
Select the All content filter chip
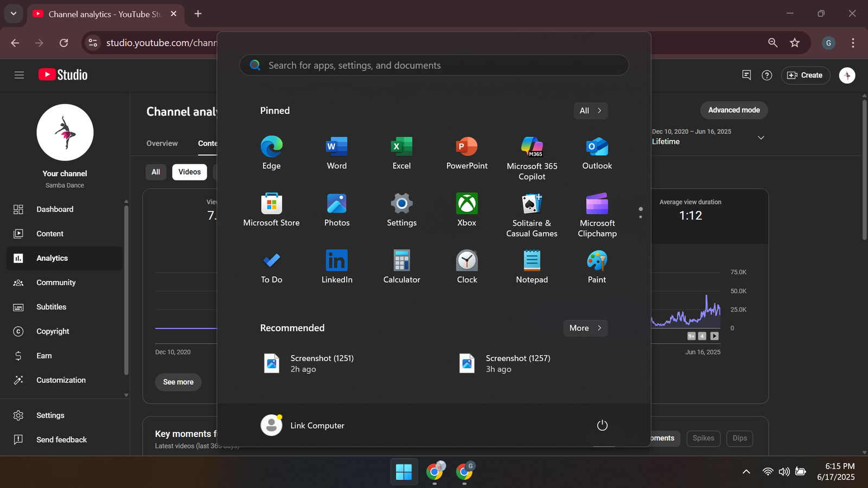coord(156,172)
